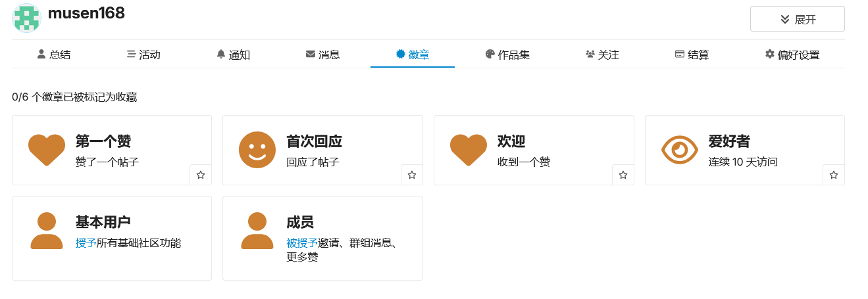868x299 pixels.
Task: Click the 被授予 link in 成员 badge
Action: click(x=302, y=243)
